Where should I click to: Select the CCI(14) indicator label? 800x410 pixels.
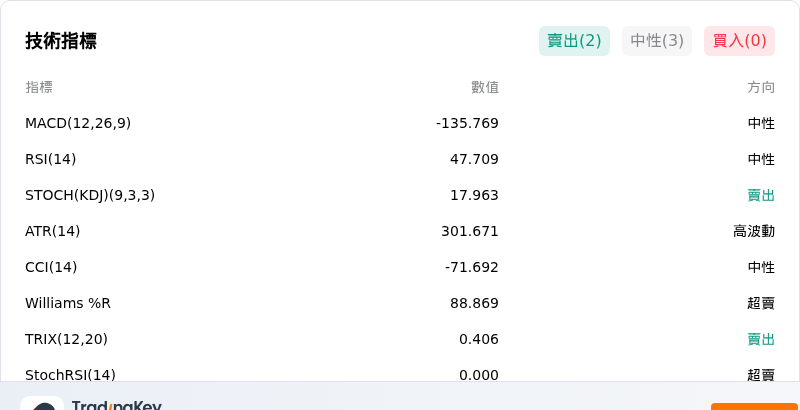[51, 267]
